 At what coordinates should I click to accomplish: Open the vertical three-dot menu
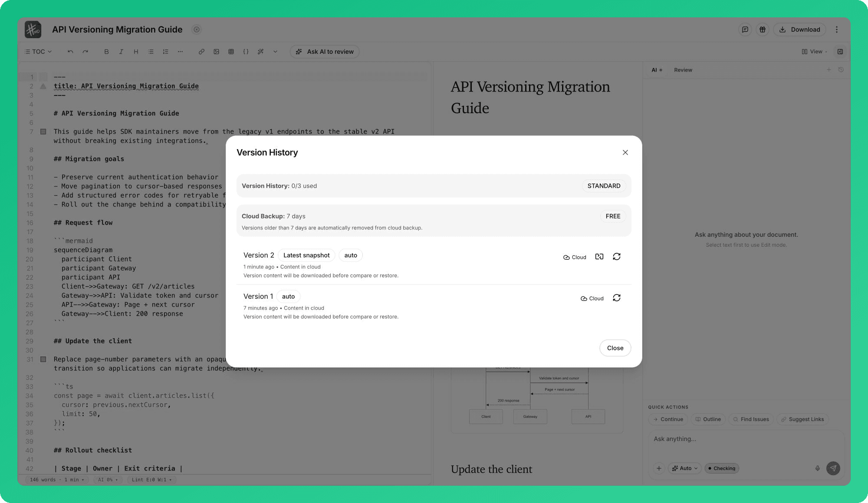837,29
